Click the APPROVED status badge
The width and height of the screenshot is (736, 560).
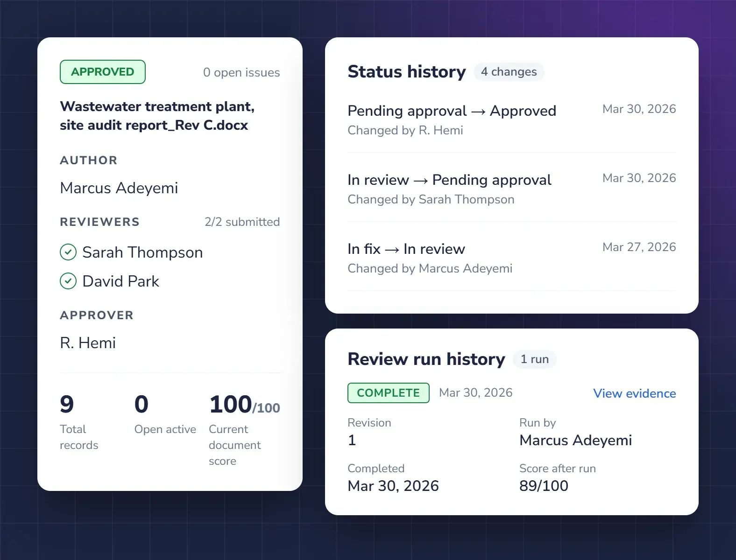[x=103, y=72]
